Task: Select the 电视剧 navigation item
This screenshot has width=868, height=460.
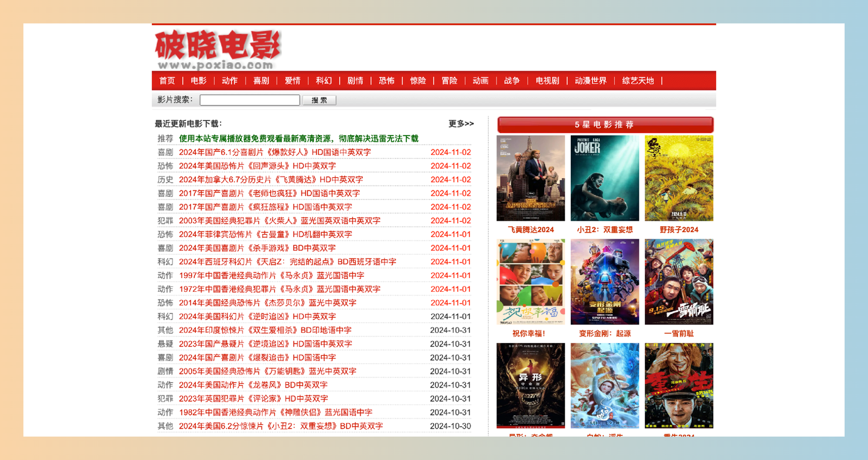Action: [x=546, y=80]
